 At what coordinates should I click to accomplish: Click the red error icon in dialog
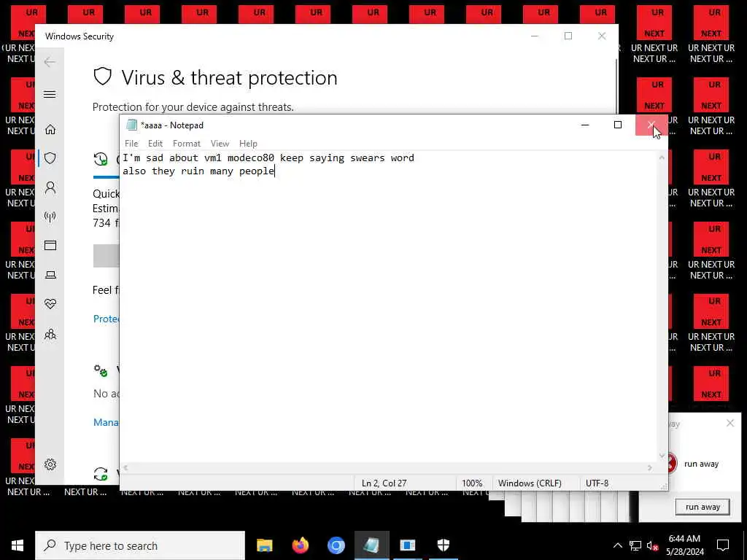pos(672,463)
